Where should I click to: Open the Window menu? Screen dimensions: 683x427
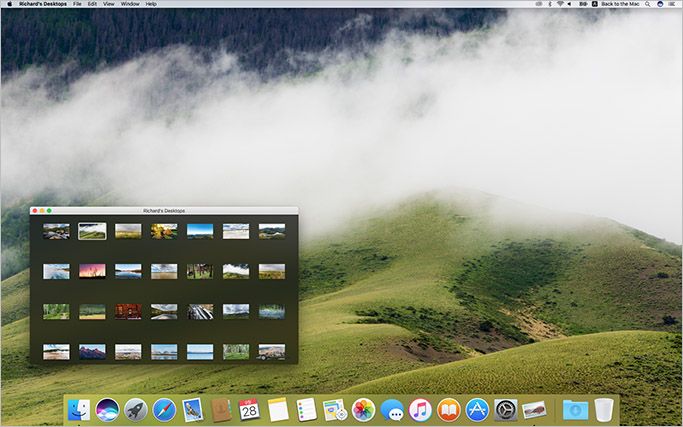(130, 4)
